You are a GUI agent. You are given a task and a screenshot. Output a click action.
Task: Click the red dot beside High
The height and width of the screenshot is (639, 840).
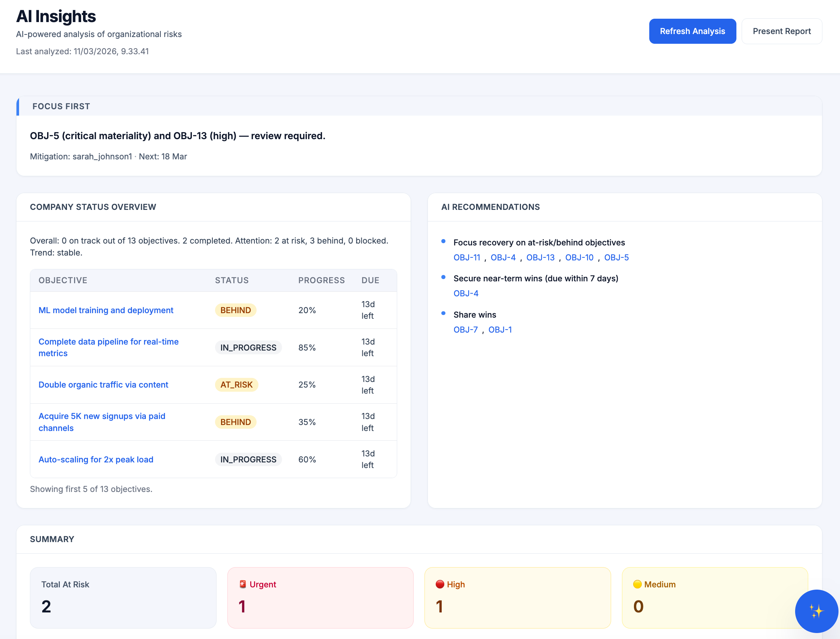click(x=440, y=584)
